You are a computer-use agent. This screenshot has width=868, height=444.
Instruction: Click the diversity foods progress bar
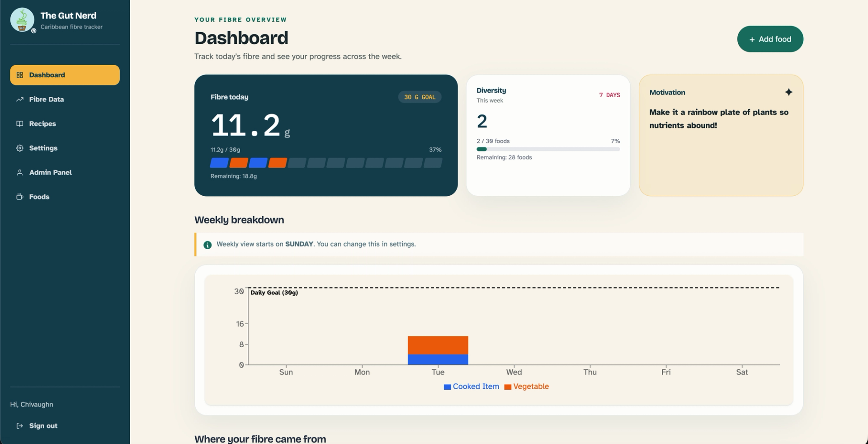[x=548, y=149]
